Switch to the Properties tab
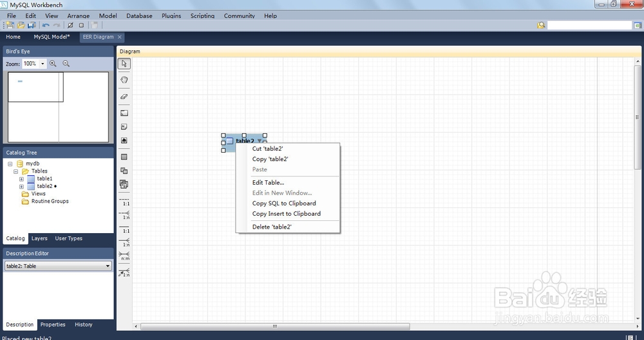Viewport: 644px width, 340px height. click(x=53, y=325)
